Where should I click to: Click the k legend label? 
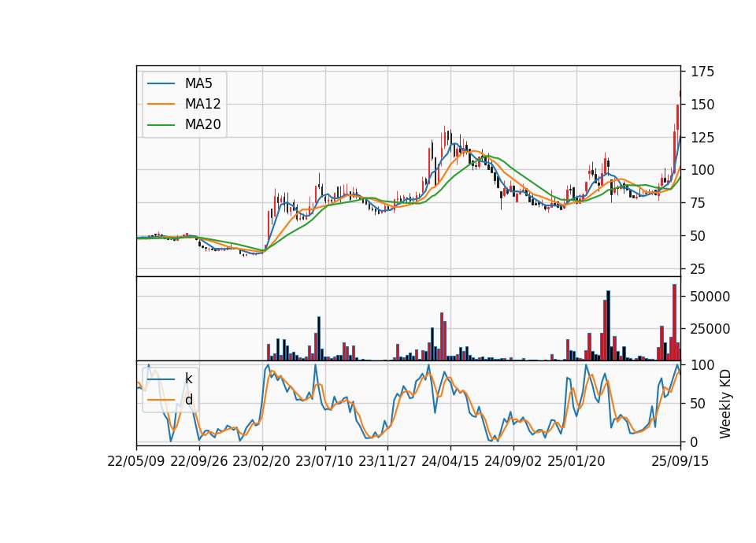pos(188,379)
